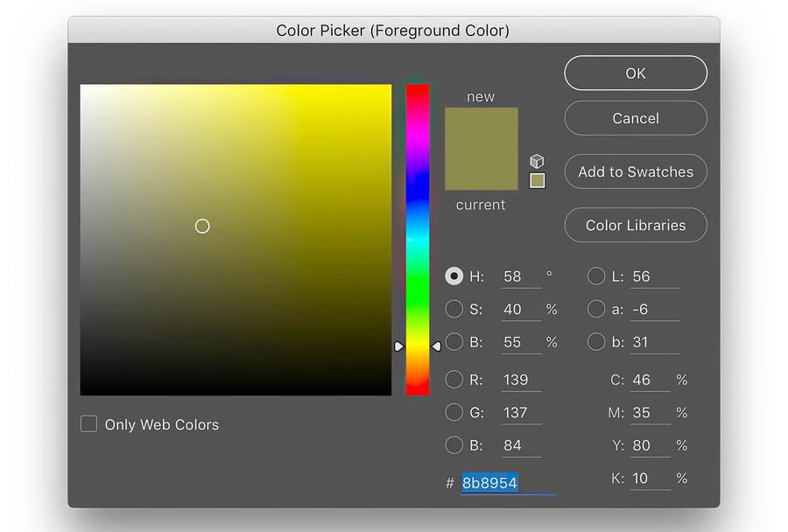
Task: Click the web-safe color cube icon
Action: click(x=537, y=162)
